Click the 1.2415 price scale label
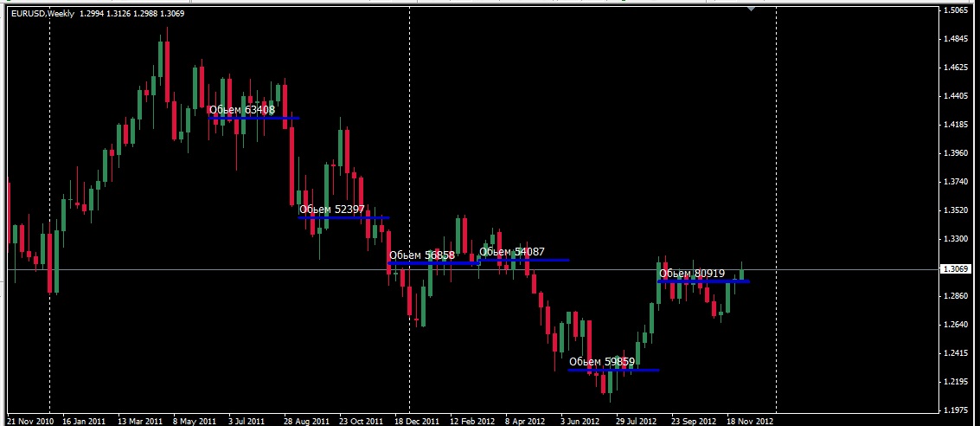 click(958, 353)
